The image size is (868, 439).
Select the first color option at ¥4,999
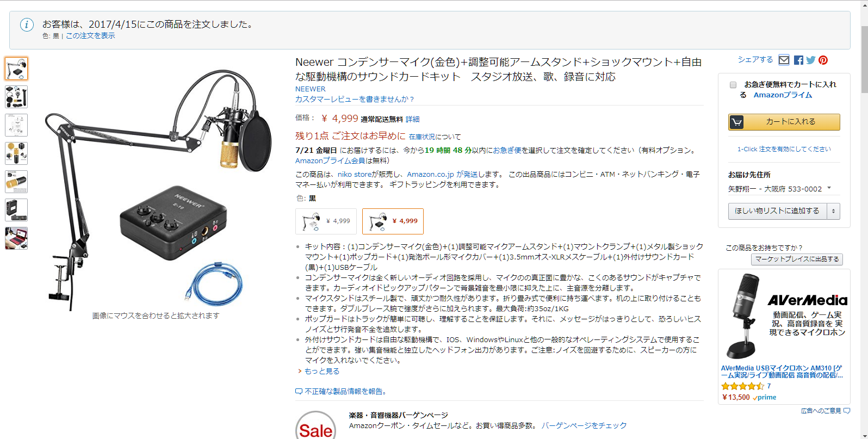tap(326, 221)
